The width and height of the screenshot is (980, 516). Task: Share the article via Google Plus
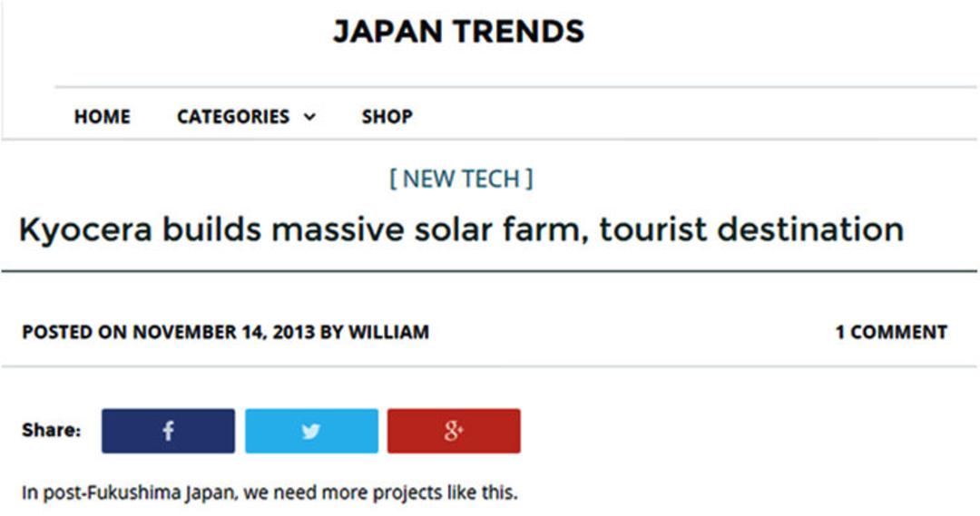coord(454,431)
